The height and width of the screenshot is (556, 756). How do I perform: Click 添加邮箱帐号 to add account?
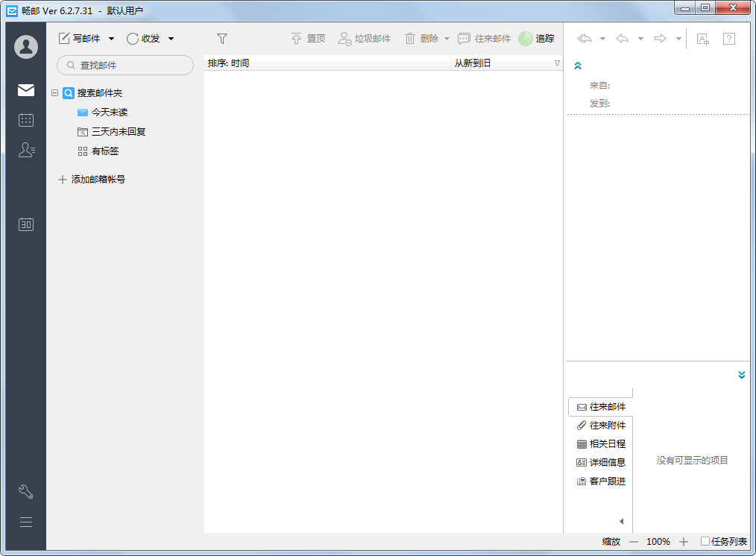92,180
